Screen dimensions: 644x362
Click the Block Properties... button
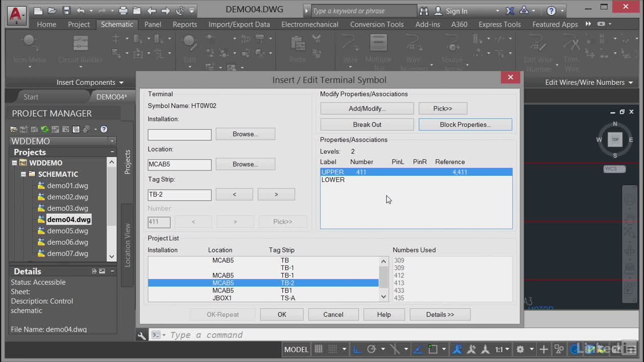point(465,124)
